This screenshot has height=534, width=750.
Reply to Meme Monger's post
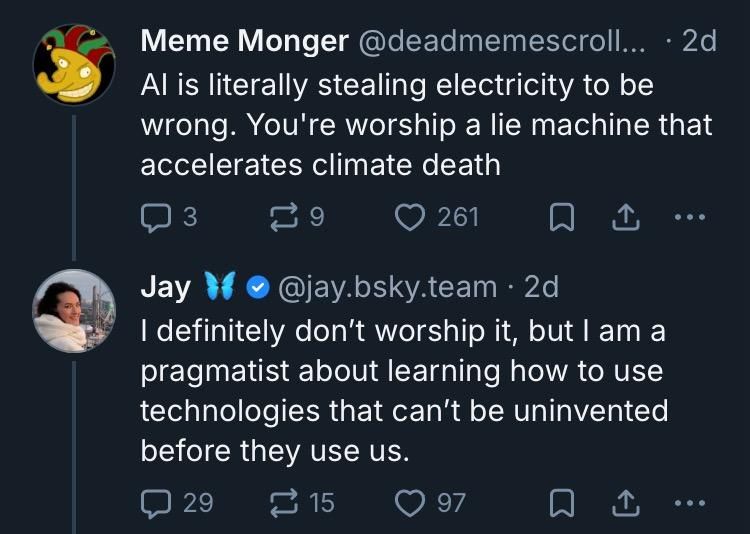point(155,216)
